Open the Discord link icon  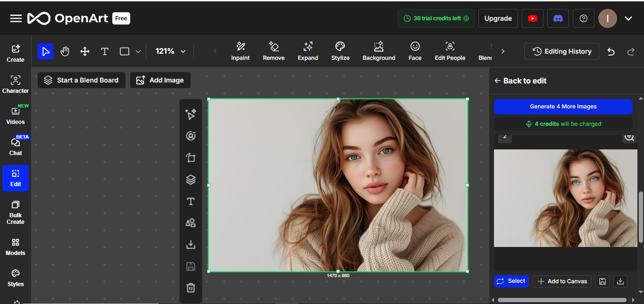click(558, 18)
